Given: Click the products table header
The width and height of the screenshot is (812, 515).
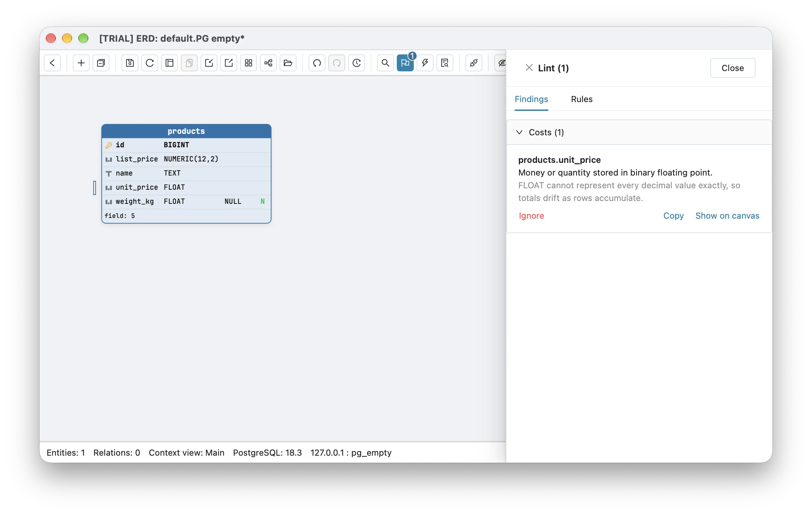Looking at the screenshot, I should tap(186, 131).
